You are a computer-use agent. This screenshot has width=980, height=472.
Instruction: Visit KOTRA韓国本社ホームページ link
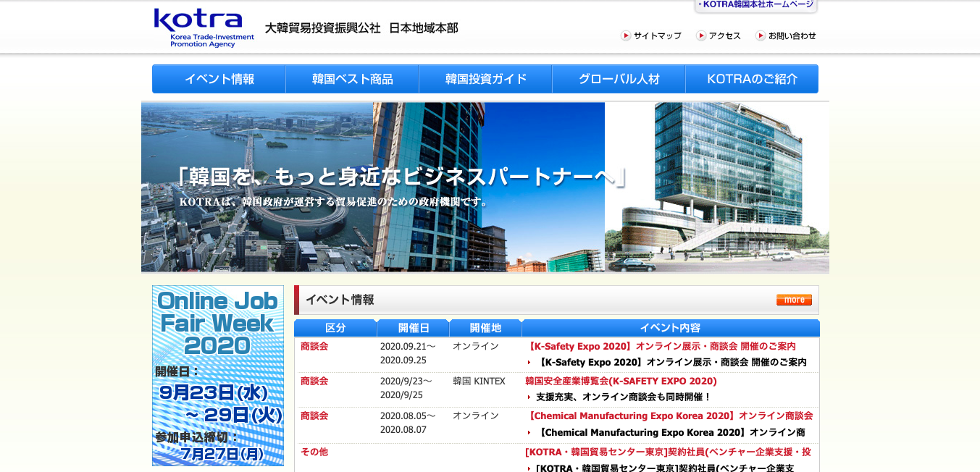755,5
